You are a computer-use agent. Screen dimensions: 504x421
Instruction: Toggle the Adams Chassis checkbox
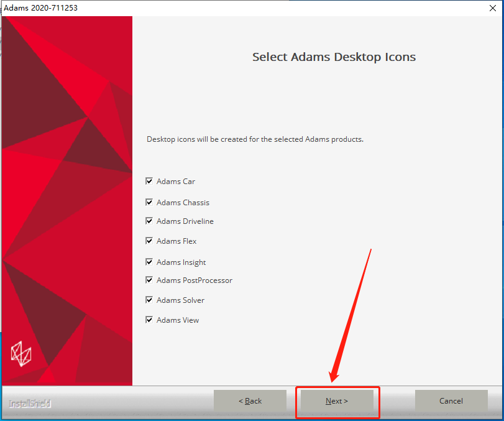coord(149,202)
